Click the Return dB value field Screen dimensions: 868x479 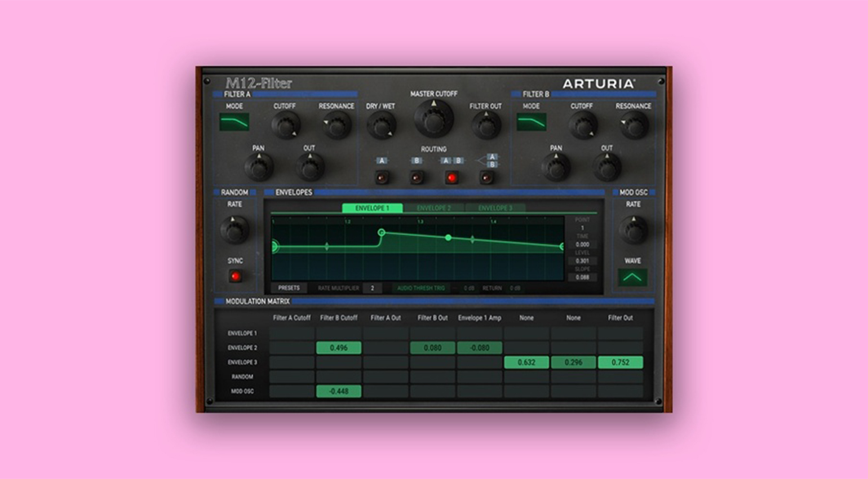coord(515,288)
